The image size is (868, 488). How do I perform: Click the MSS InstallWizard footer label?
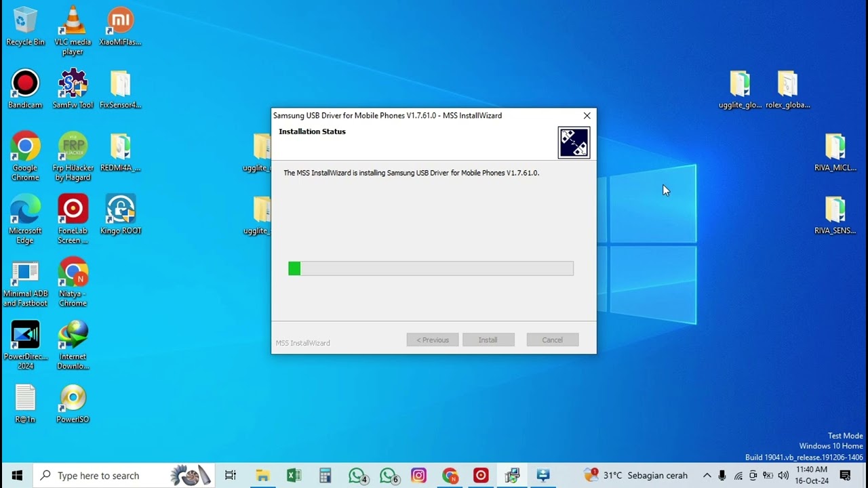[x=302, y=343]
